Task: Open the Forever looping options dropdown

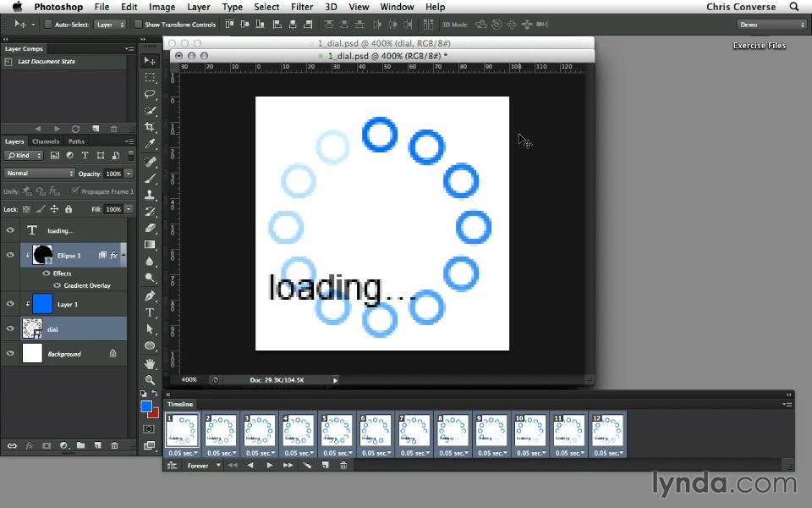Action: click(x=201, y=465)
